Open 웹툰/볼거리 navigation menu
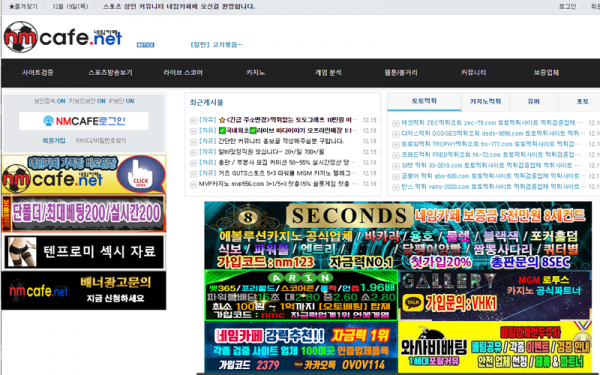Screen dimensions: 600x375 click(x=401, y=73)
